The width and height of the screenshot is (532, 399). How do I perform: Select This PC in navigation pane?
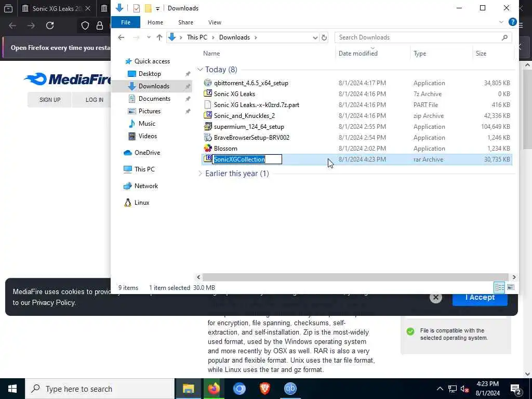(x=144, y=169)
